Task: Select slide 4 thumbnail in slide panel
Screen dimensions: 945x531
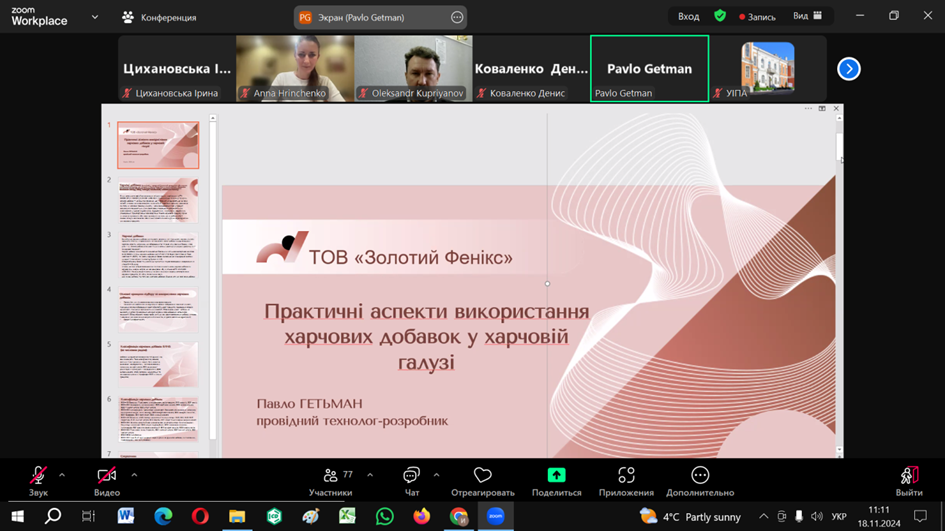Action: click(x=158, y=310)
